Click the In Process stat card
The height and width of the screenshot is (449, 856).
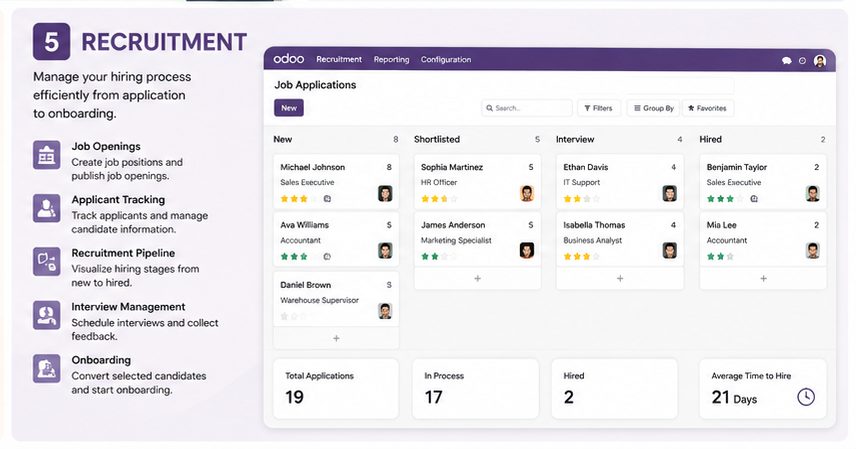pyautogui.click(x=475, y=388)
